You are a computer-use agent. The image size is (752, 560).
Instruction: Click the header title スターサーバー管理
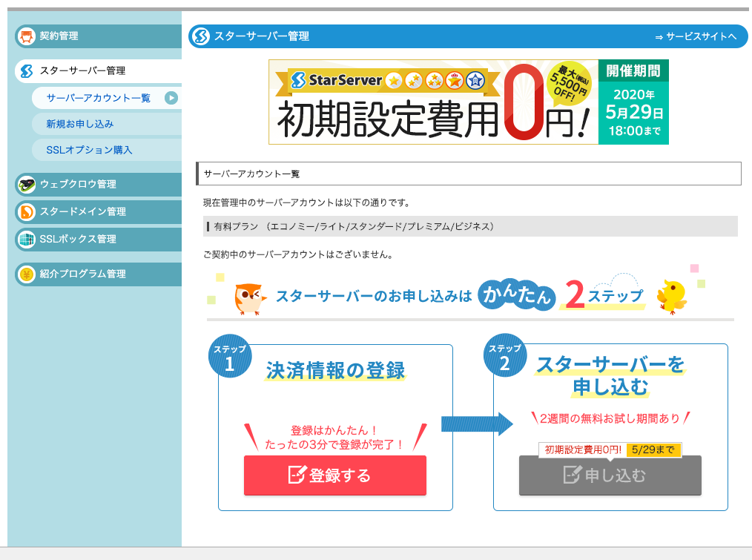[261, 36]
